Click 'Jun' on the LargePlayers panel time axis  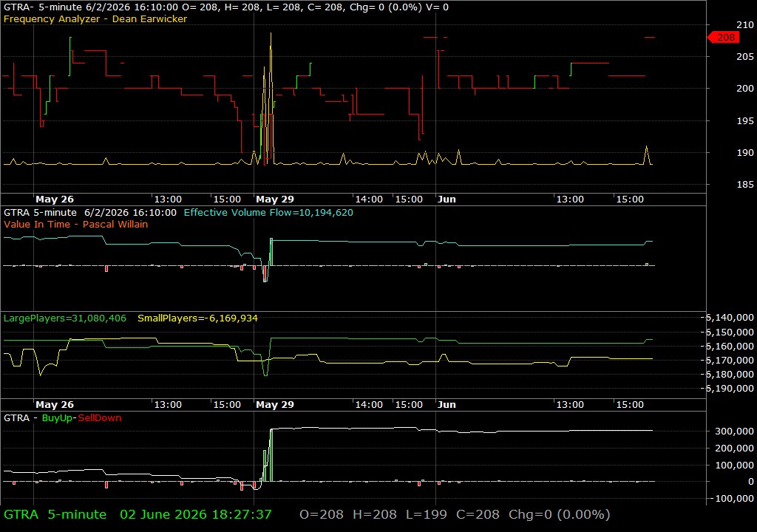coord(447,405)
